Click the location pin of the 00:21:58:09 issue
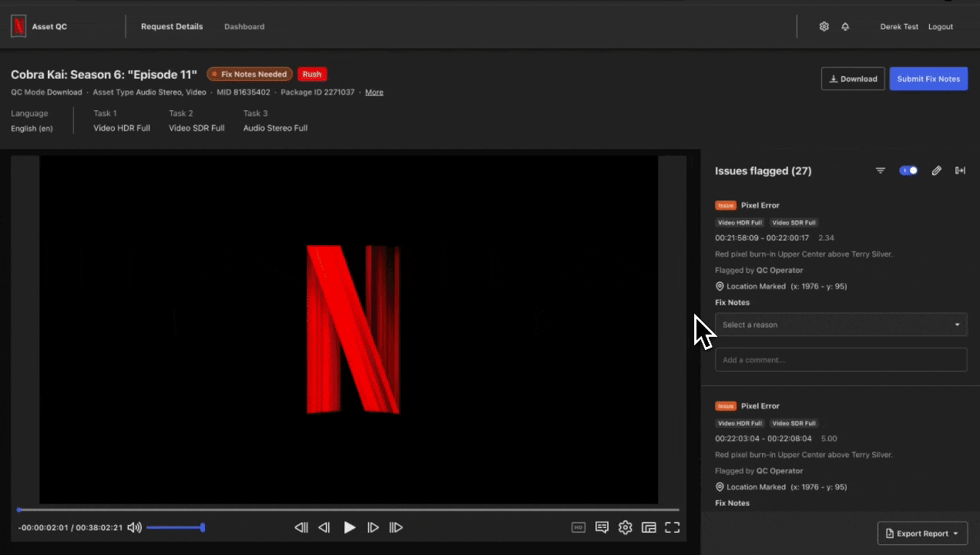Image resolution: width=980 pixels, height=555 pixels. pyautogui.click(x=720, y=286)
